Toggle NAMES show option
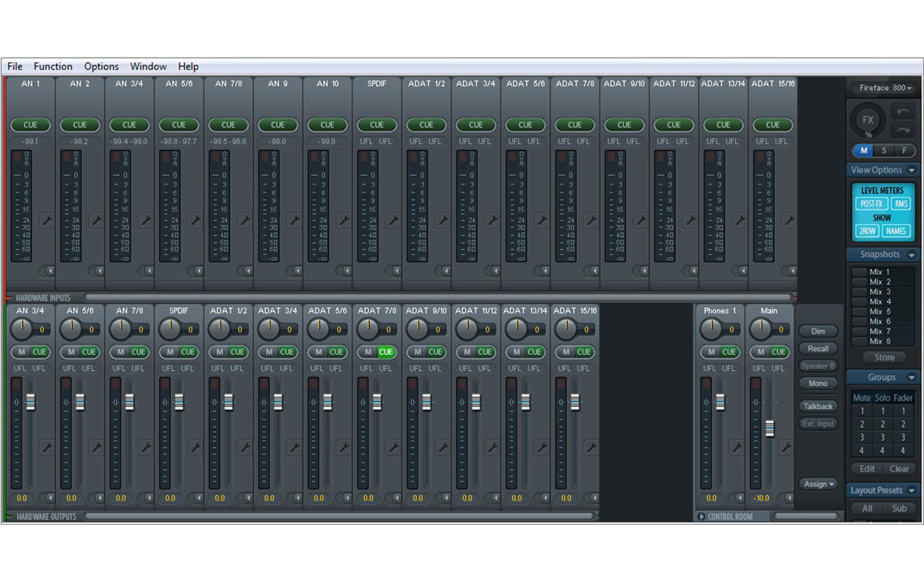Screen dimensions: 924x582 tap(896, 231)
